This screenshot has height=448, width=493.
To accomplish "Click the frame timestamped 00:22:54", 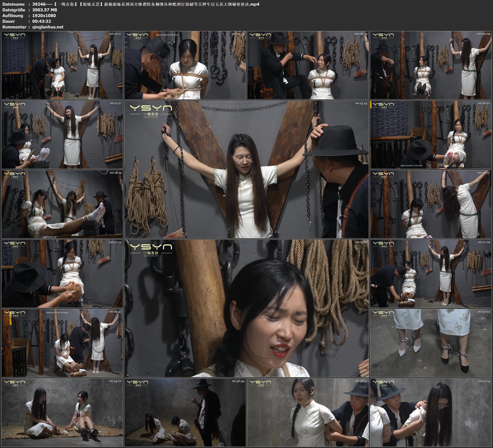I will pyautogui.click(x=62, y=273).
